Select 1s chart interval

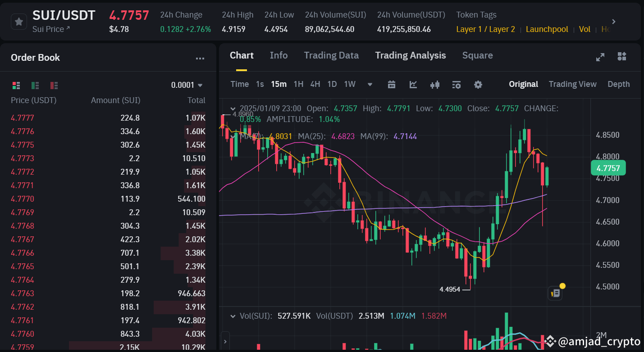click(x=260, y=84)
